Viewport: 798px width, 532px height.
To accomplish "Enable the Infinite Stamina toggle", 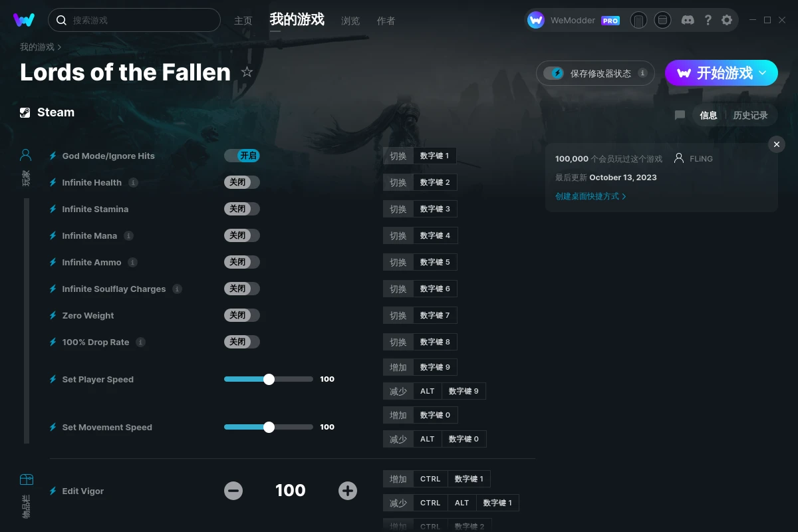I will [x=241, y=209].
